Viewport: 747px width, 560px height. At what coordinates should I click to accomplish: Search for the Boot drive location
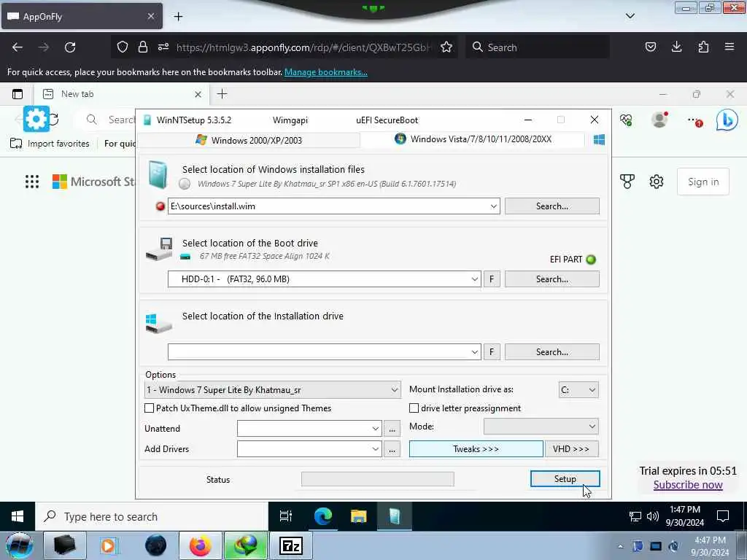point(551,279)
